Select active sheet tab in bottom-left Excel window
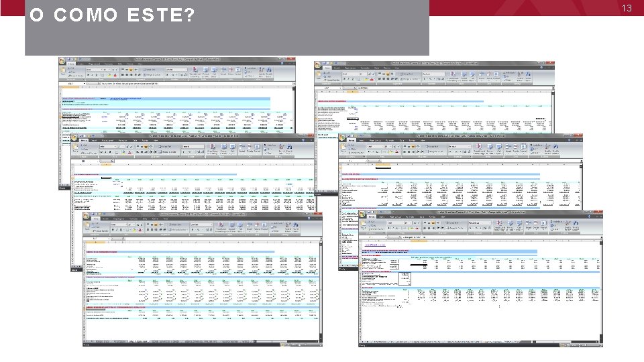Screen dimensions: 644x362 (x=138, y=341)
